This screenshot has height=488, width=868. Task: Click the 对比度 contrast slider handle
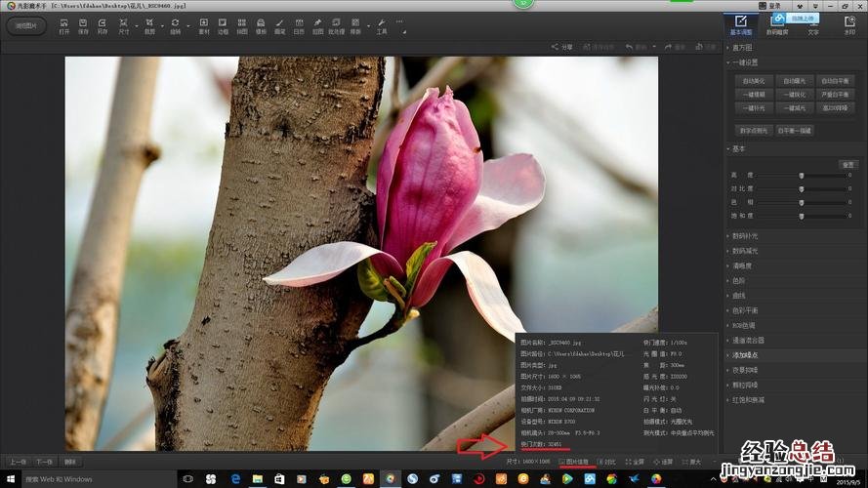point(802,188)
